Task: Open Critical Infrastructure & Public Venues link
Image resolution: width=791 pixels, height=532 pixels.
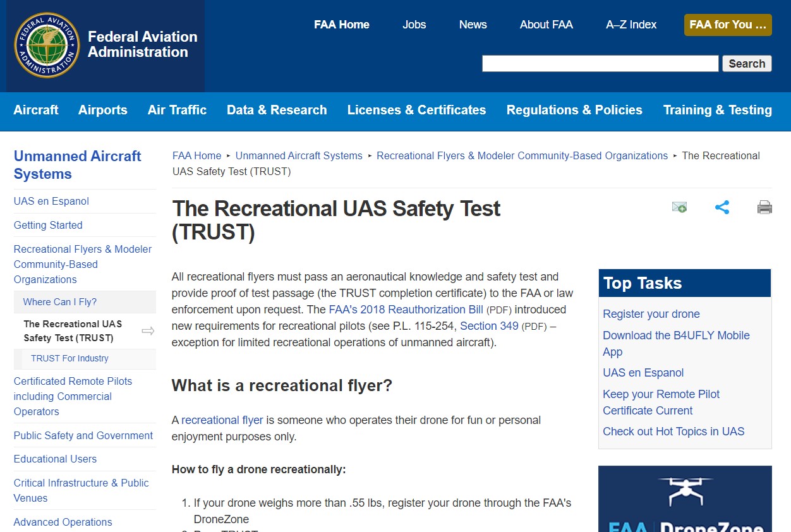Action: 82,490
